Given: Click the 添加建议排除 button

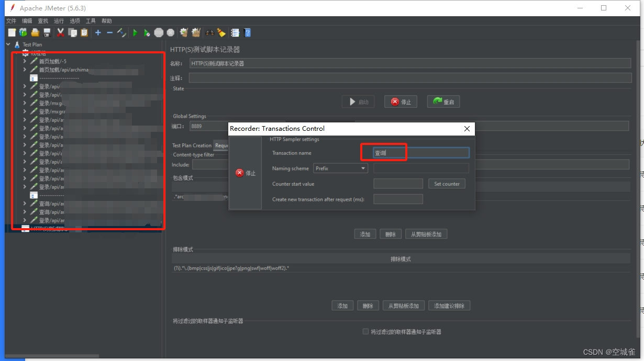Looking at the screenshot, I should 449,306.
